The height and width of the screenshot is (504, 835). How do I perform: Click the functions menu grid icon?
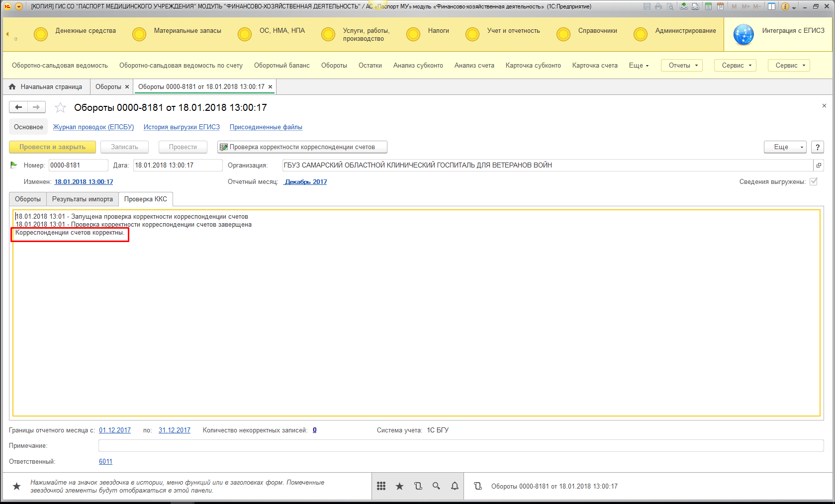coord(381,486)
